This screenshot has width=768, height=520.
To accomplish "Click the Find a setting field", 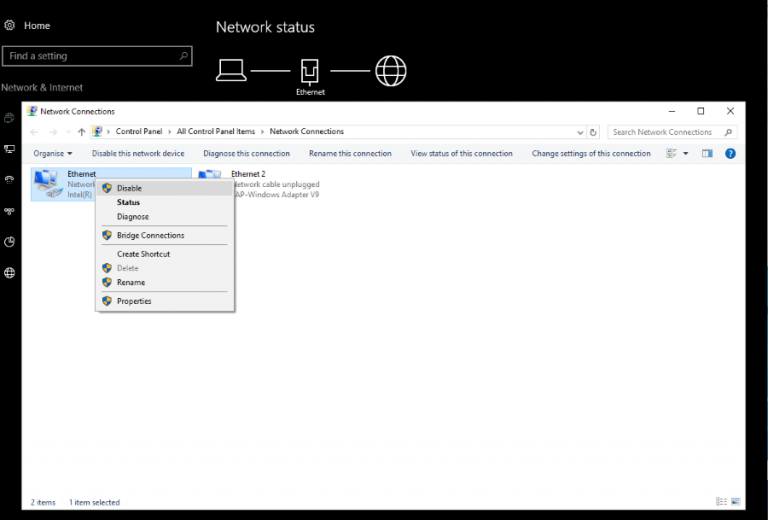I will [97, 56].
